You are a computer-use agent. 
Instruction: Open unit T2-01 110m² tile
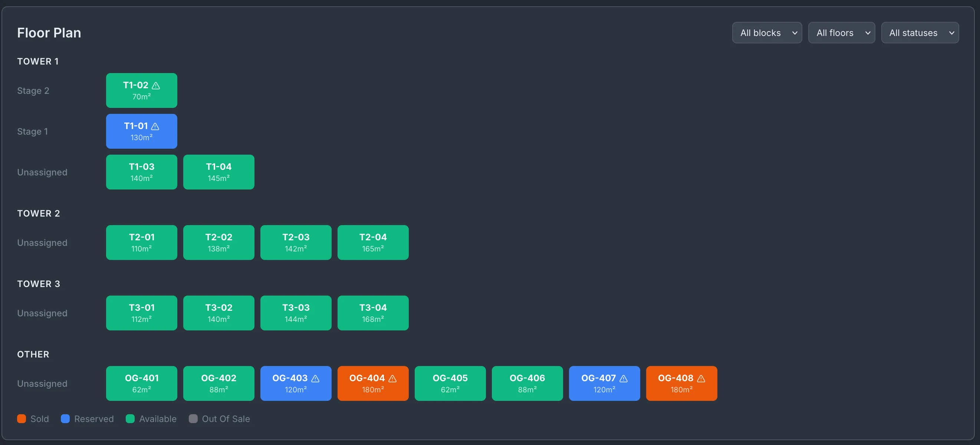142,243
